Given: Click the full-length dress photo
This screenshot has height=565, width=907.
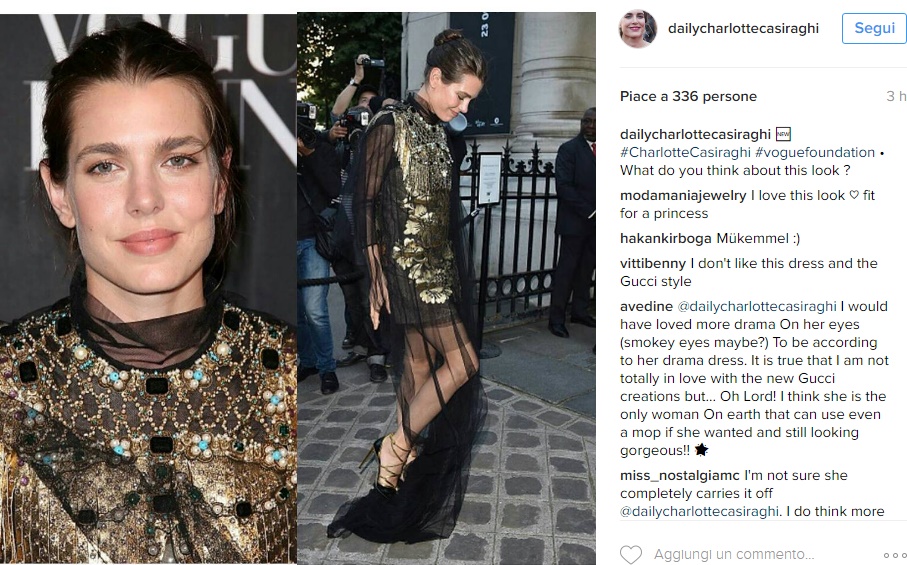Looking at the screenshot, I should tap(446, 288).
